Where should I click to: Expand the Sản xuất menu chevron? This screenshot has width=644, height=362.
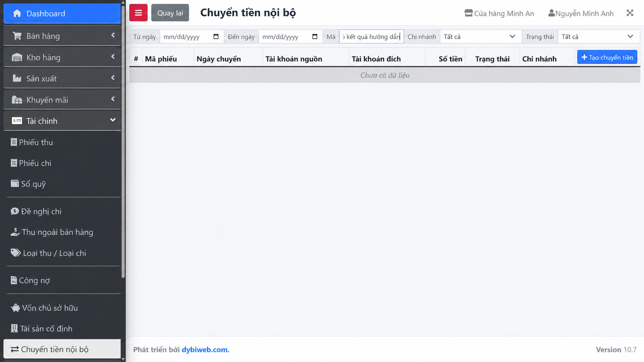click(113, 78)
